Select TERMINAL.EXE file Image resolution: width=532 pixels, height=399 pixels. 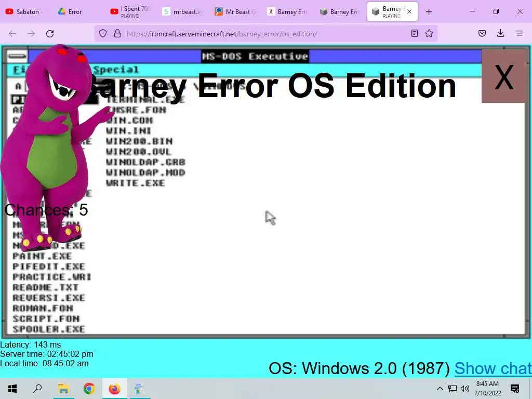point(145,99)
